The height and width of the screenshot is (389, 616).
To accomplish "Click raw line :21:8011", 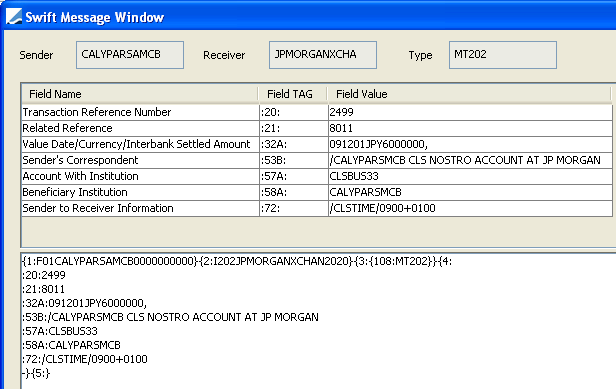I will (x=44, y=289).
